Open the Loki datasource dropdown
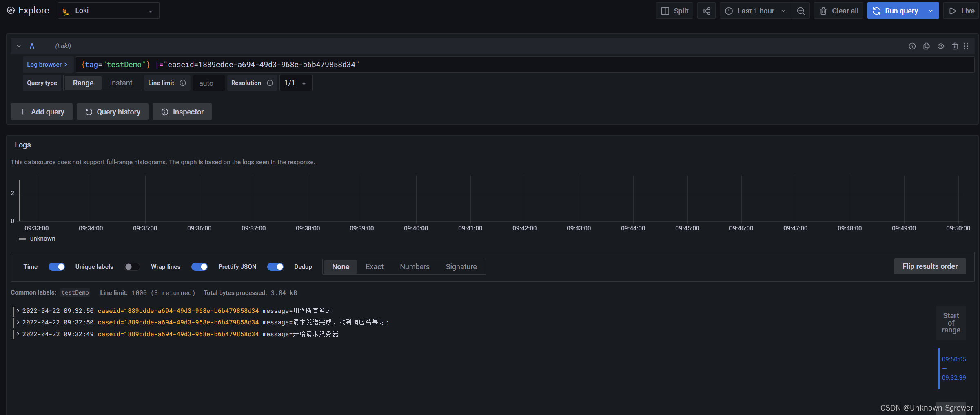 point(109,11)
